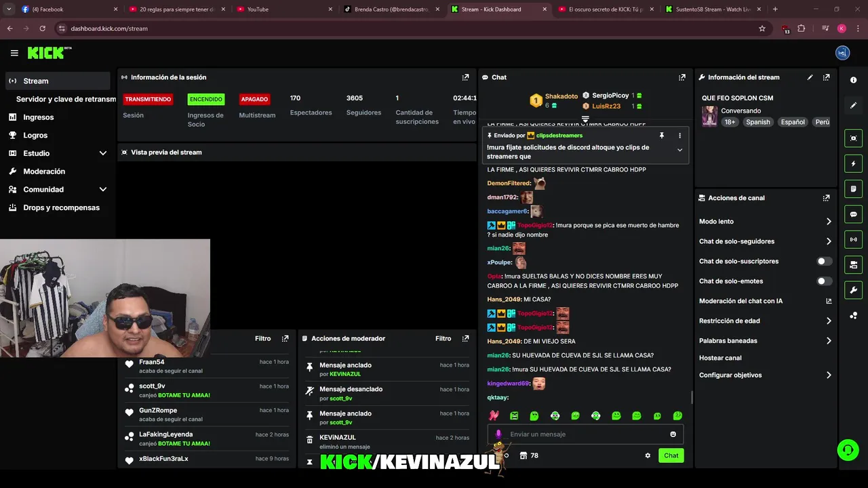
Task: Open chat settings gear icon
Action: [648, 455]
